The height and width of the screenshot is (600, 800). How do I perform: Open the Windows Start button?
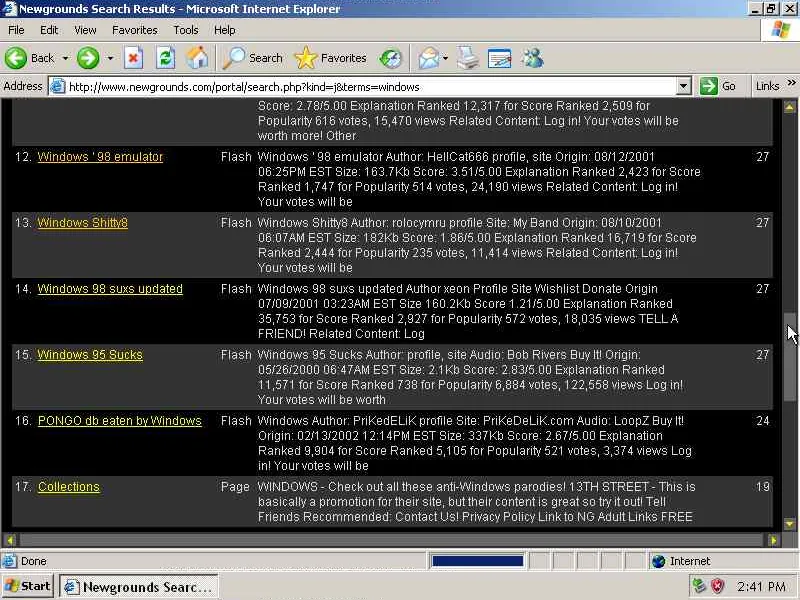[x=28, y=586]
